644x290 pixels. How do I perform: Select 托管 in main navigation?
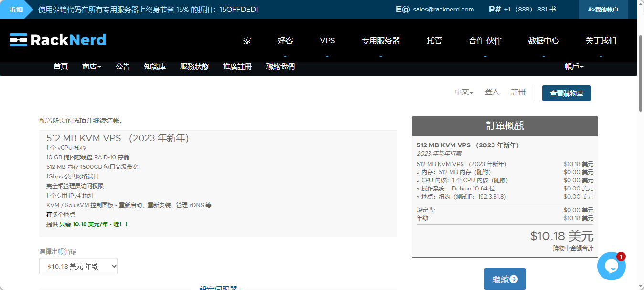click(434, 41)
